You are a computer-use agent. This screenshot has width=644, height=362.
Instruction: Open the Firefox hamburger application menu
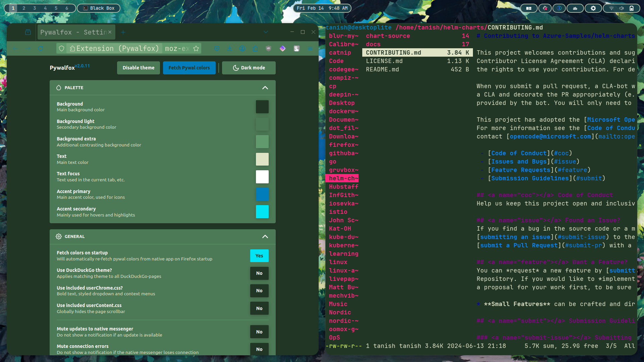pyautogui.click(x=310, y=49)
